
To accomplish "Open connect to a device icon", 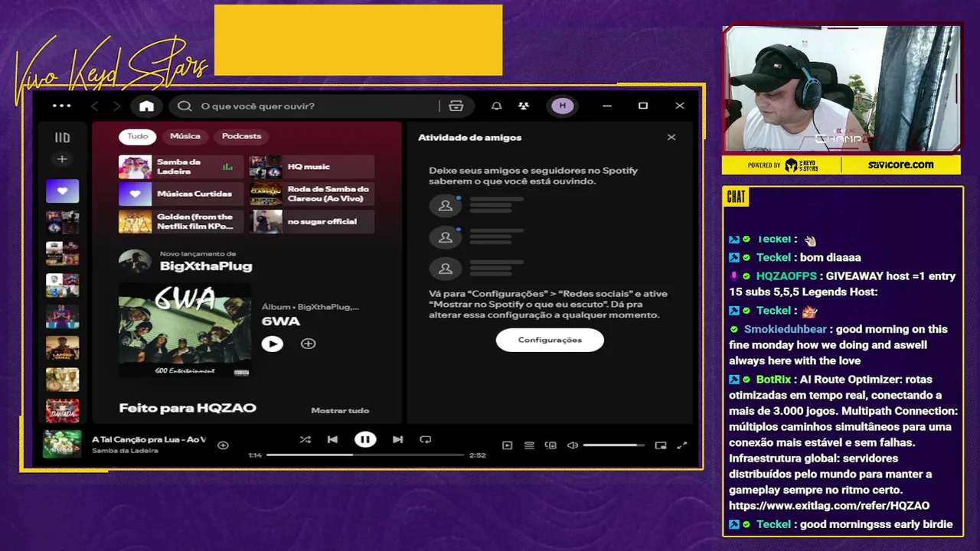I will pyautogui.click(x=550, y=445).
